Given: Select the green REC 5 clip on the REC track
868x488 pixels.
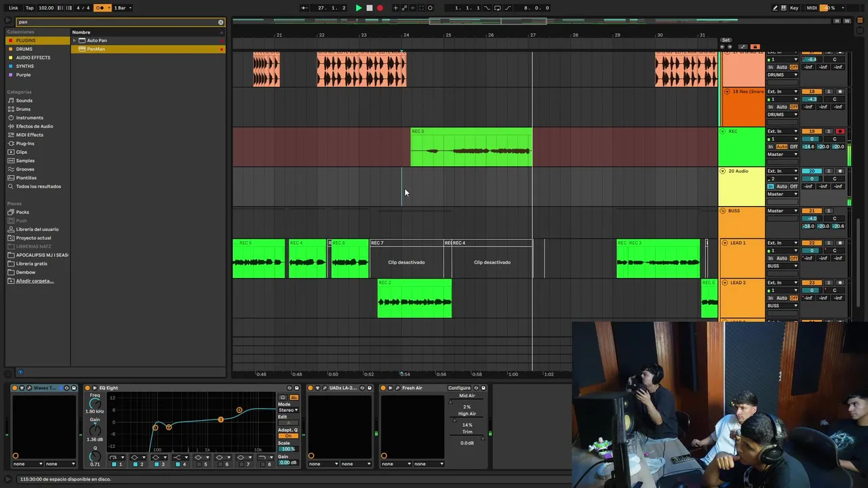Looking at the screenshot, I should [471, 147].
